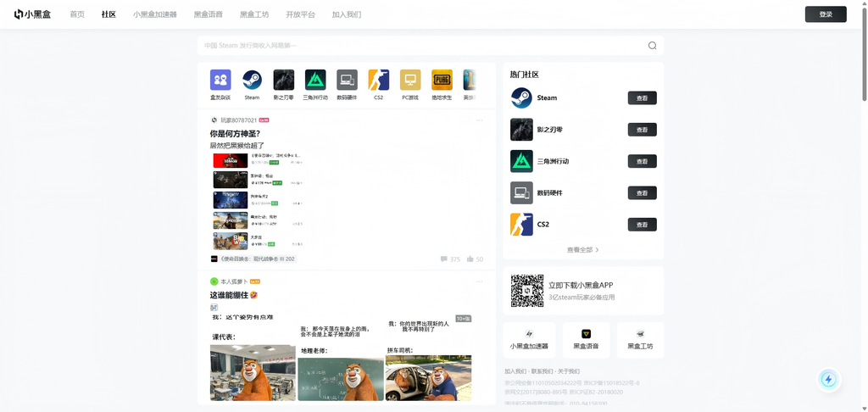The image size is (868, 412).
Task: Select the PUBG 绝地求生 community icon
Action: click(442, 80)
